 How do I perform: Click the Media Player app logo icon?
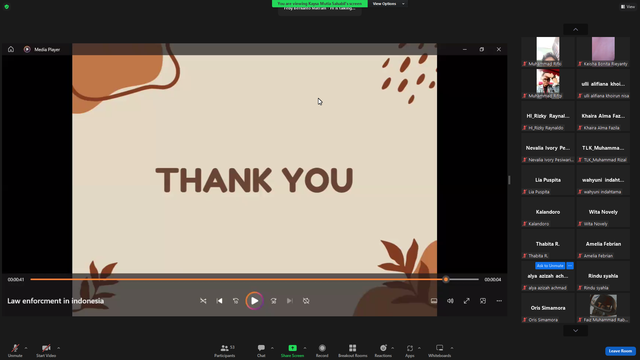pos(27,49)
